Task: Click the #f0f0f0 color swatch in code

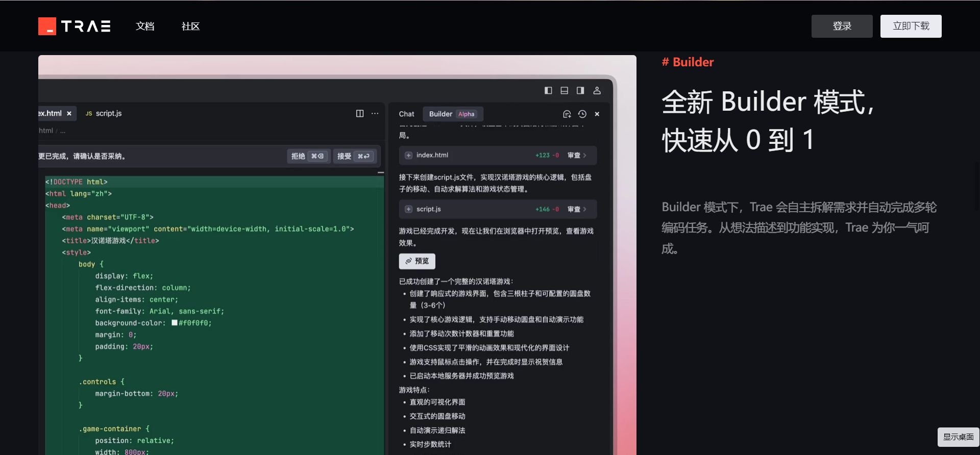Action: (175, 323)
